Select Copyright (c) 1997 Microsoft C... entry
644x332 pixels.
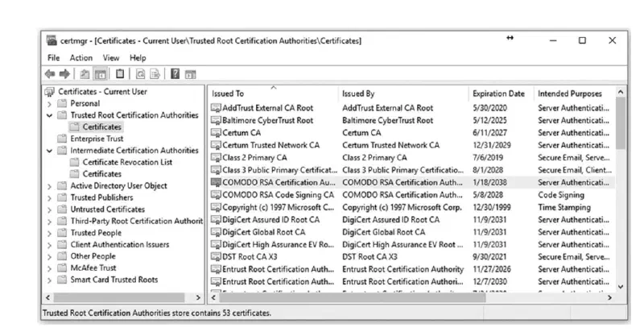278,208
